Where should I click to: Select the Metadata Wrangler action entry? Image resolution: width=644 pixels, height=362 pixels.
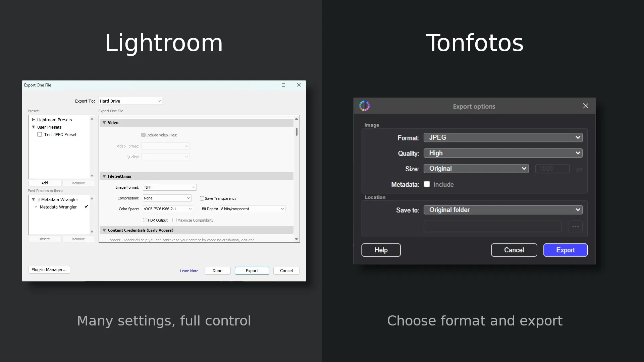tap(58, 207)
